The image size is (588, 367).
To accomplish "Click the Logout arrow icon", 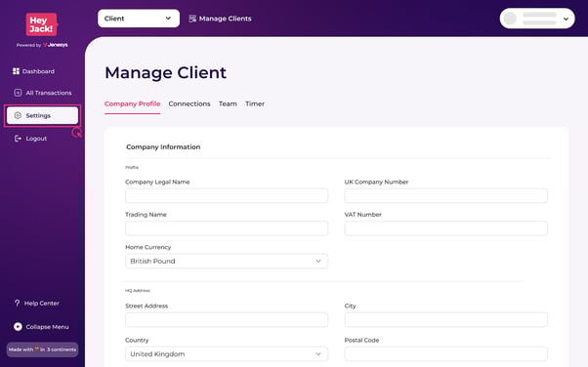I will (x=18, y=139).
